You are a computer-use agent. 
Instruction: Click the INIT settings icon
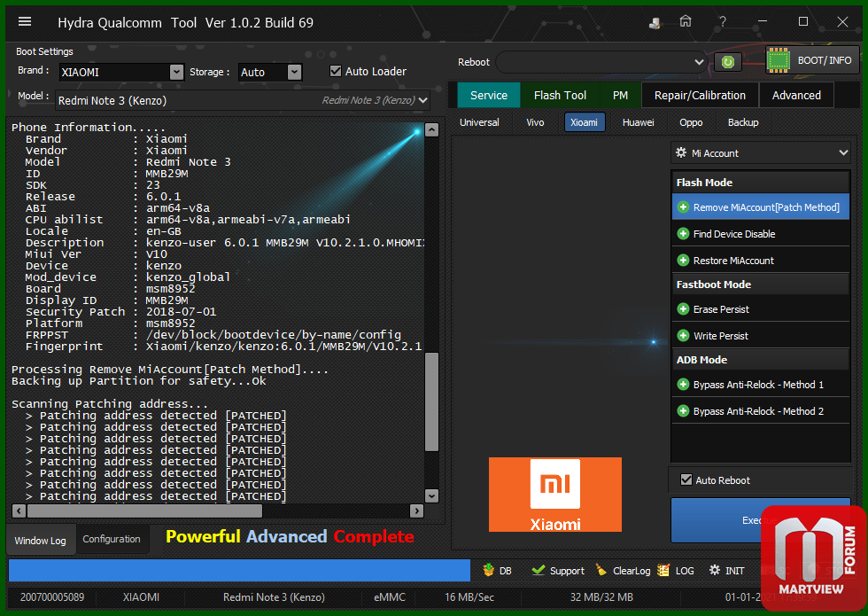coord(713,571)
